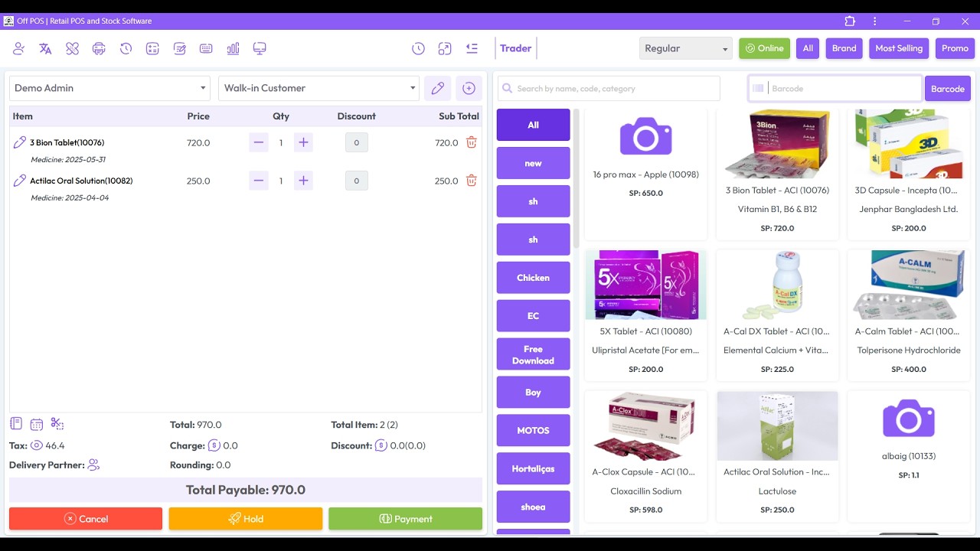Image resolution: width=980 pixels, height=551 pixels.
Task: Proceed to Payment
Action: [406, 519]
